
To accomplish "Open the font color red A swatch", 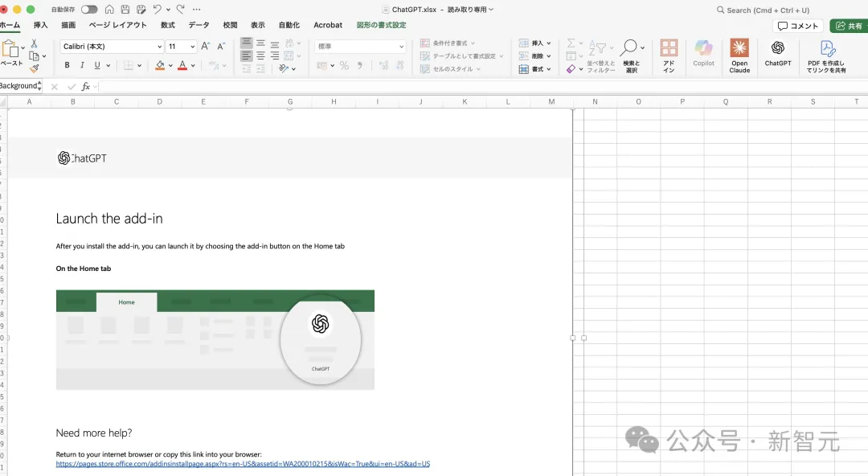I will click(182, 66).
